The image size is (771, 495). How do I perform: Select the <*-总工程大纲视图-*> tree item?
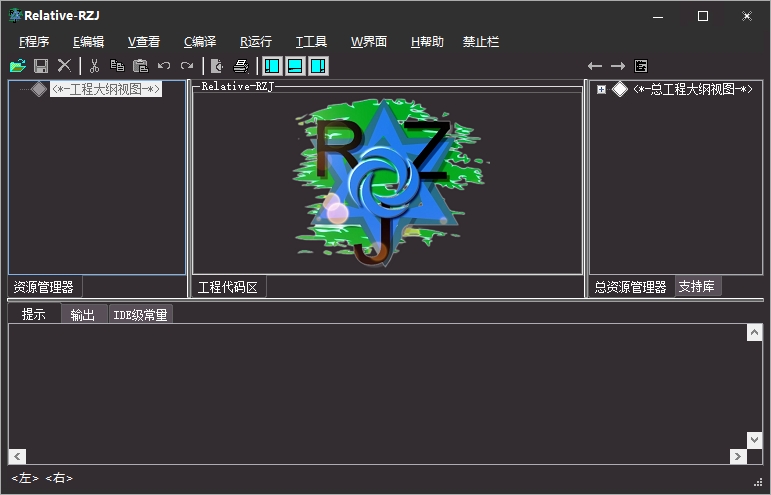click(693, 89)
